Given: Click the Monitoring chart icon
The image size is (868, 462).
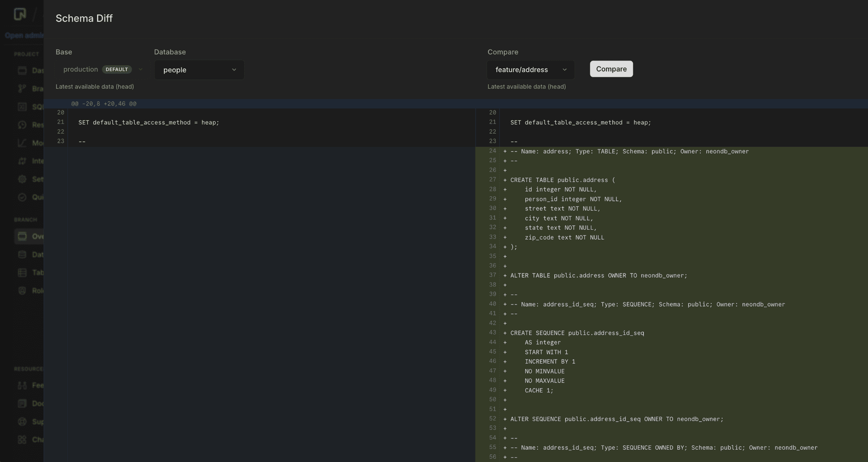Looking at the screenshot, I should [23, 142].
